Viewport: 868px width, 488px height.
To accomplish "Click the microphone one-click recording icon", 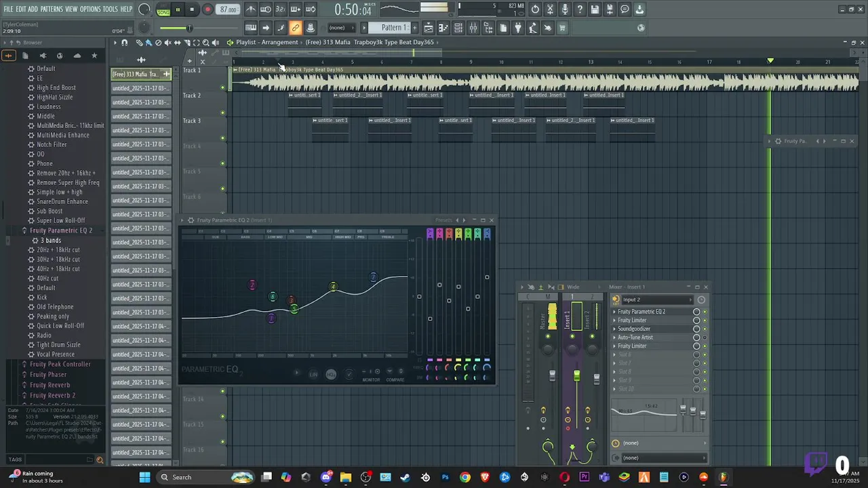I will (565, 9).
